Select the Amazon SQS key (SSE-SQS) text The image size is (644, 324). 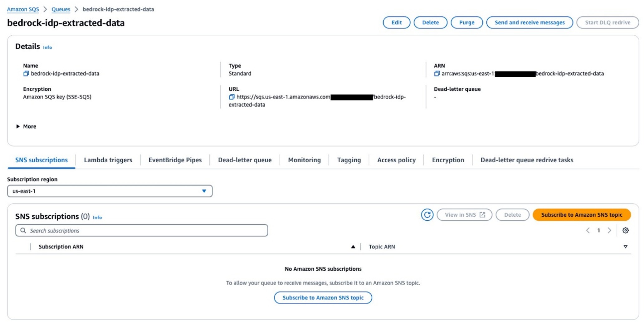click(x=57, y=97)
